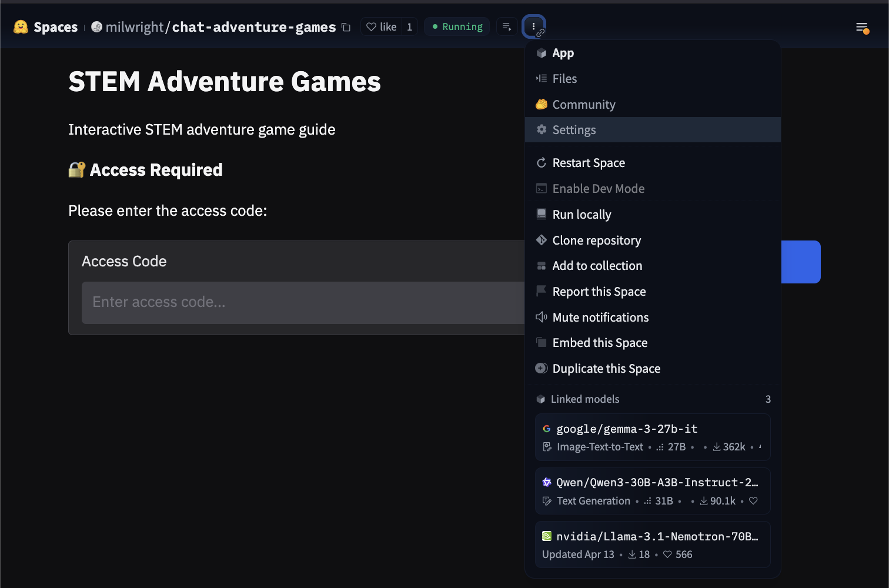
Task: Open the Hugging Face Spaces home icon
Action: click(x=21, y=26)
